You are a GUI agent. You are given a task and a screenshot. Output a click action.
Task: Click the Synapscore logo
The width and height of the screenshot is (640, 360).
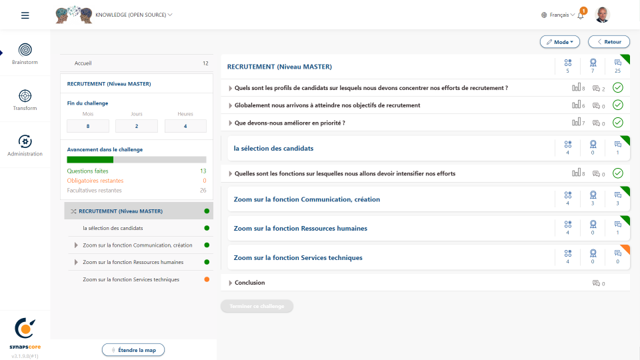coord(25,334)
